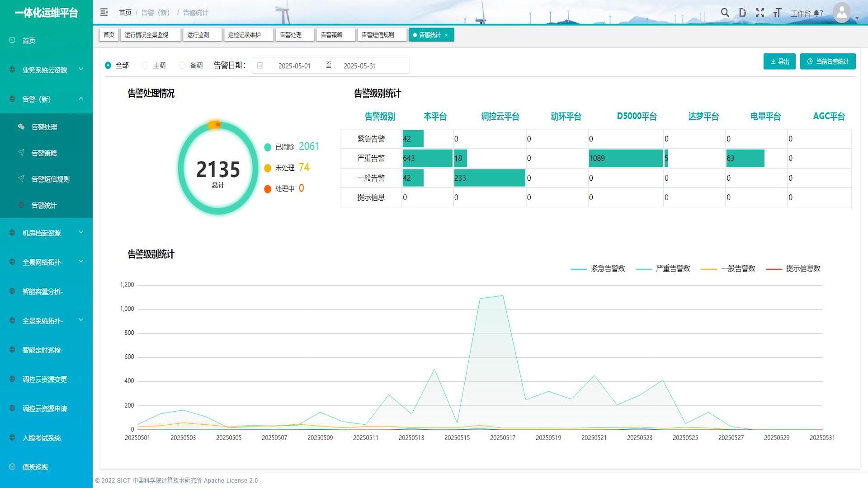Select the 备调 radio button
The height and width of the screenshot is (488, 868).
(x=182, y=66)
